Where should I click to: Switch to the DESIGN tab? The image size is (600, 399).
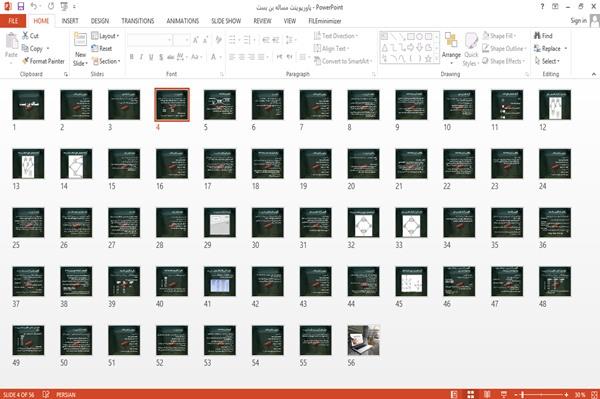100,21
